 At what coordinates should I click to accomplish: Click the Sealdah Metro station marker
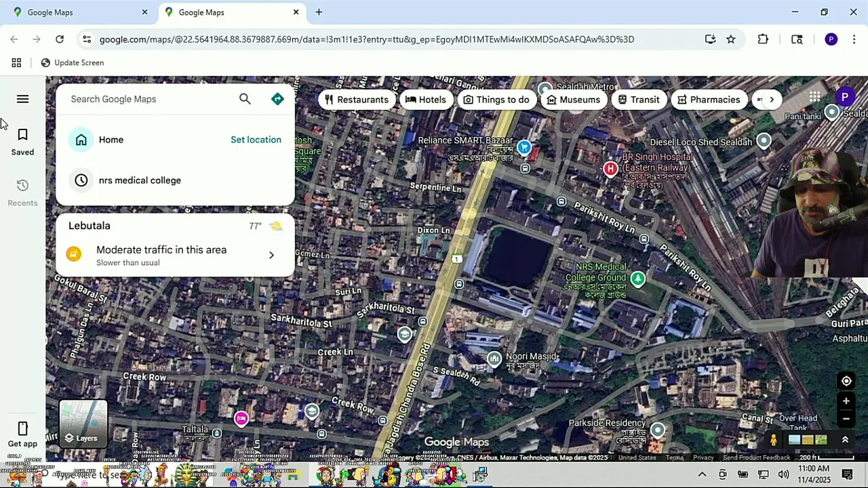[x=545, y=89]
